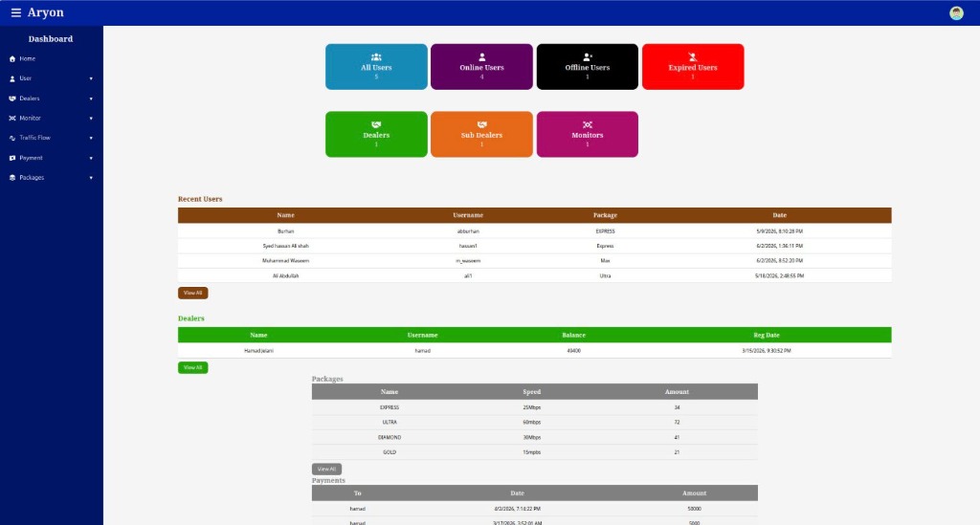The height and width of the screenshot is (525, 980).
Task: Click date 5/9/2026, 8:10:28 PM
Action: pos(779,231)
